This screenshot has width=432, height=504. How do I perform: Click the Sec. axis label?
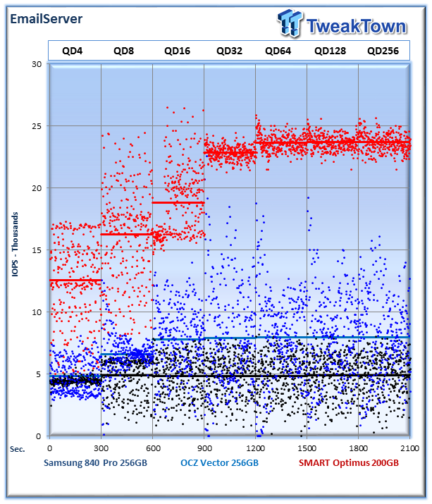click(18, 449)
